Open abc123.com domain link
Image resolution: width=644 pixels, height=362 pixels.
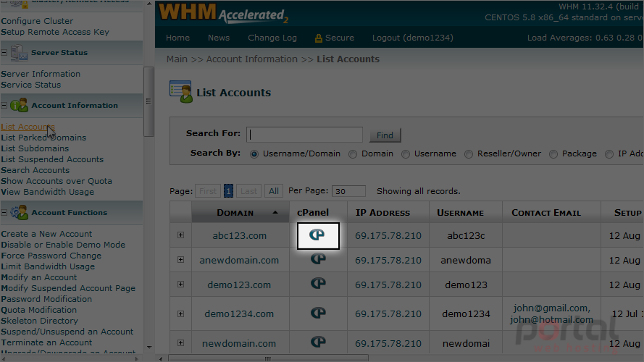[x=240, y=235]
